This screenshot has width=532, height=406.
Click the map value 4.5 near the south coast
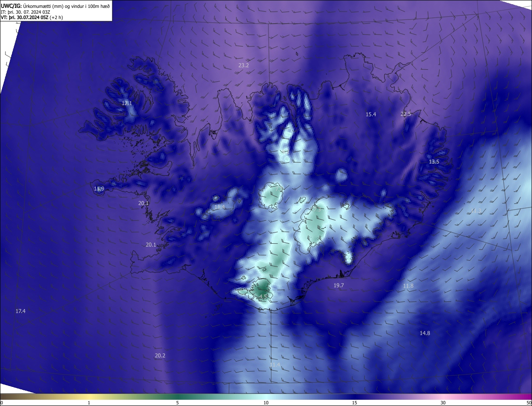262,297
